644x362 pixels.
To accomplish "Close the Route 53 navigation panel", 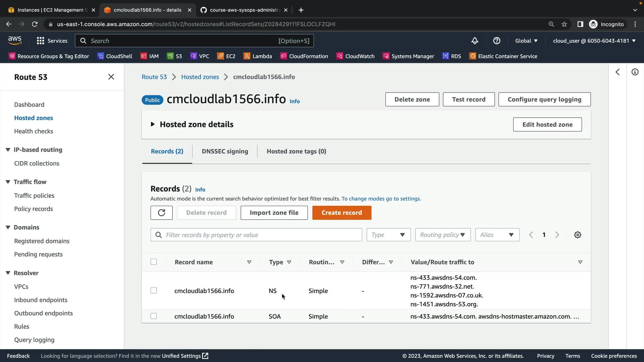I will (x=111, y=77).
